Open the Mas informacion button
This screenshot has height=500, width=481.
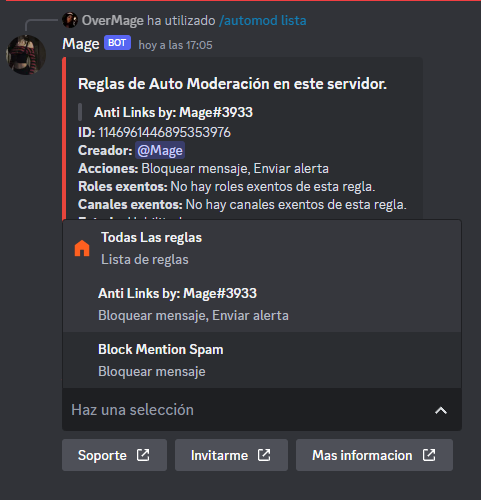374,455
